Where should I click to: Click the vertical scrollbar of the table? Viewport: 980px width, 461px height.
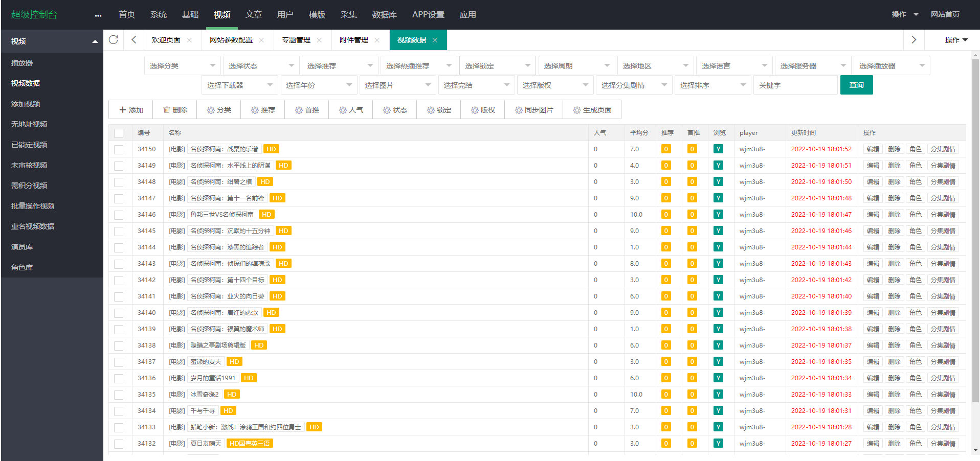975,230
